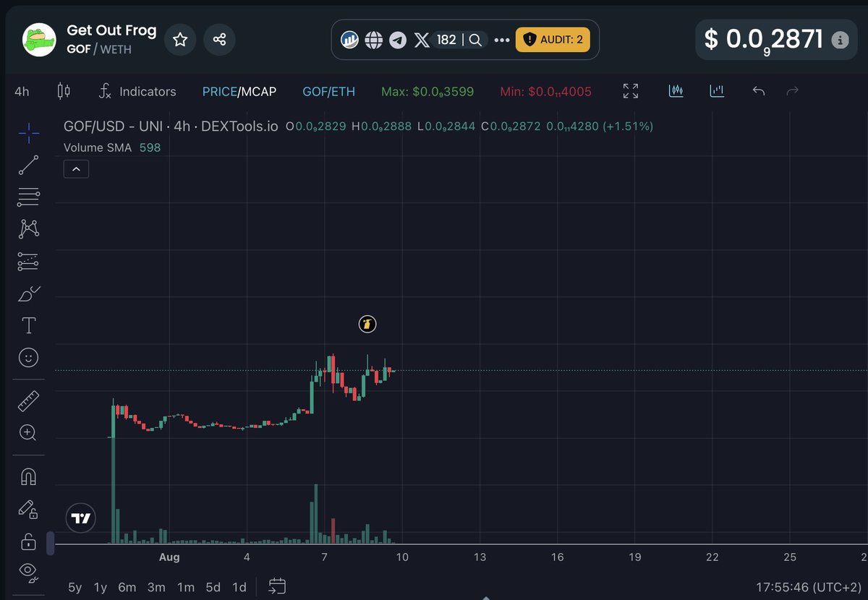
Task: Click the GOF/USD - UNI chart title
Action: [x=171, y=126]
